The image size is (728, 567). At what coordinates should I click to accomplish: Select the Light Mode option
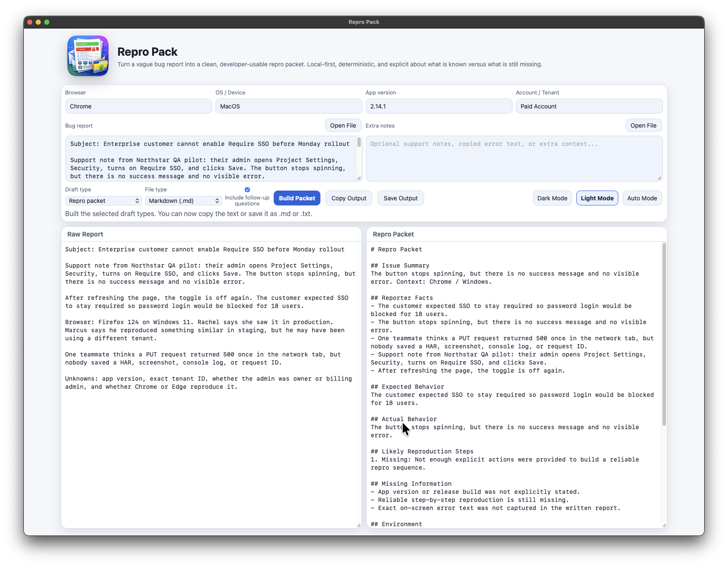(x=597, y=198)
